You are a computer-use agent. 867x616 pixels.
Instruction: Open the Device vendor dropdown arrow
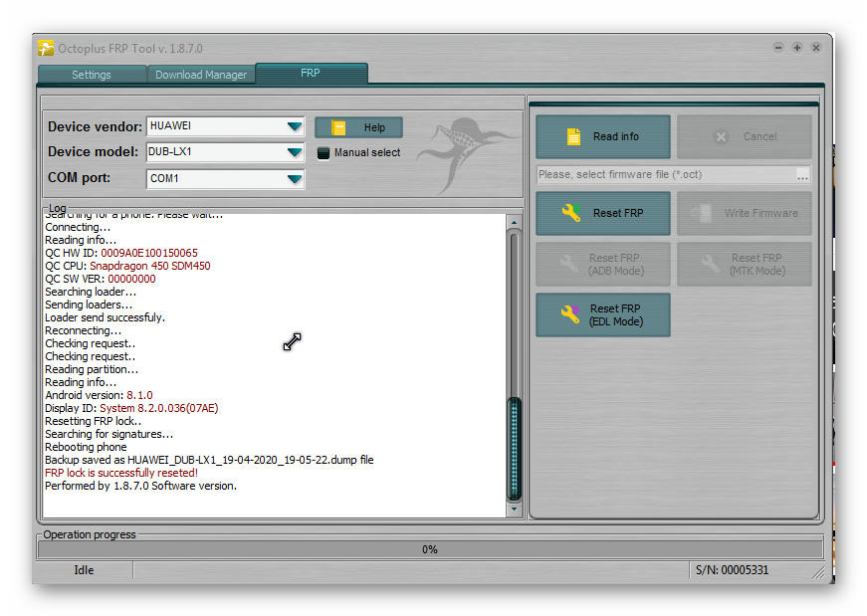tap(295, 126)
